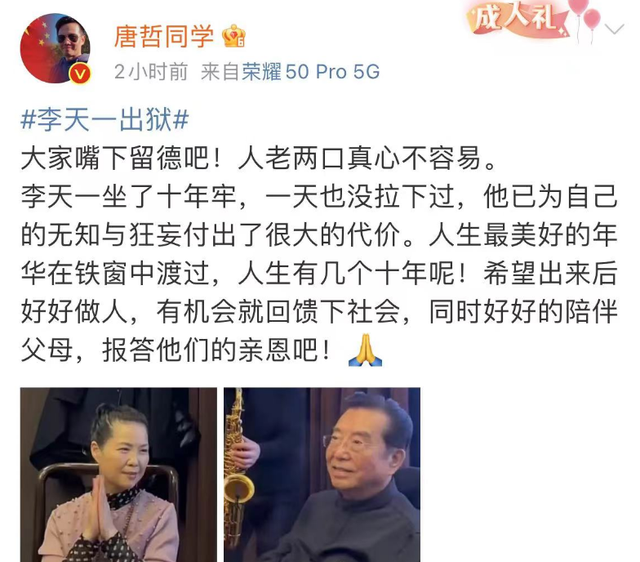640x562 pixels.
Task: Click the text 父母，报答他们的亲恩吧
Action: click(x=176, y=350)
